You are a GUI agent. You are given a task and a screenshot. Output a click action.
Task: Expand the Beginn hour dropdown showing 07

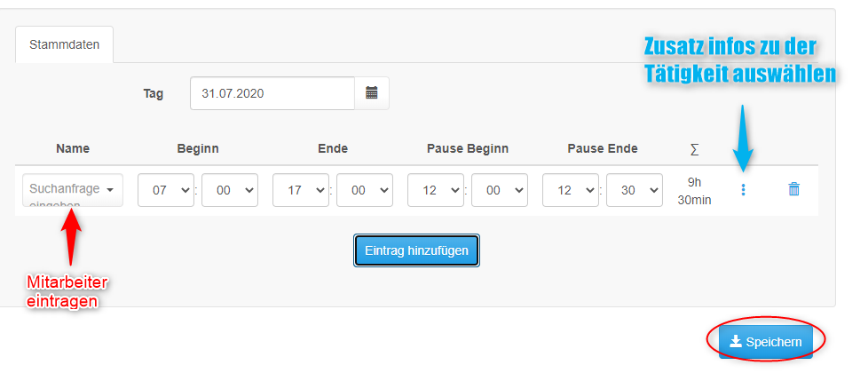(166, 190)
